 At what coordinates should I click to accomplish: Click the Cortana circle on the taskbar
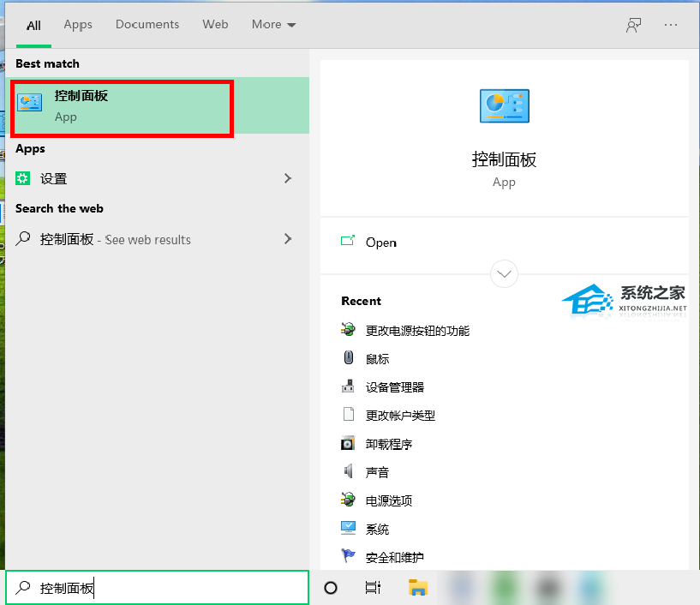pos(331,588)
